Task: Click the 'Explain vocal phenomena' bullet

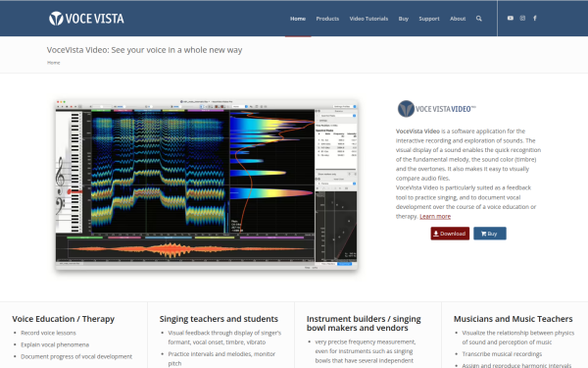Action: [x=55, y=344]
